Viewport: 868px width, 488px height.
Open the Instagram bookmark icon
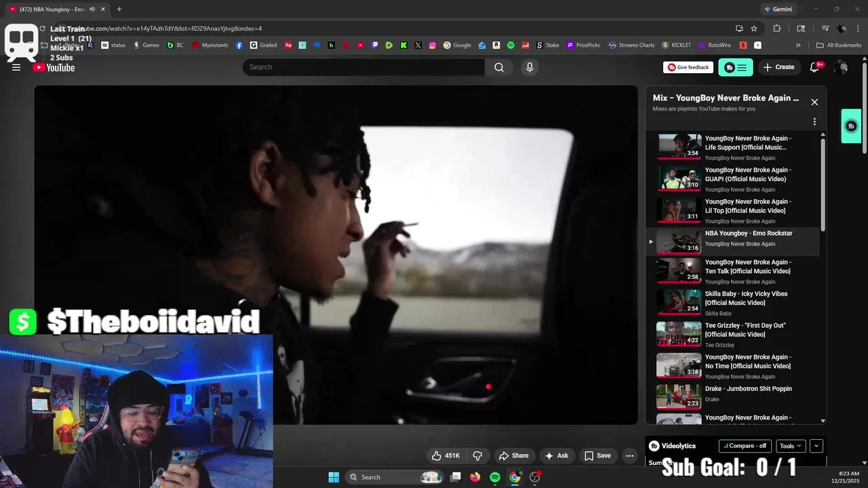click(x=432, y=45)
